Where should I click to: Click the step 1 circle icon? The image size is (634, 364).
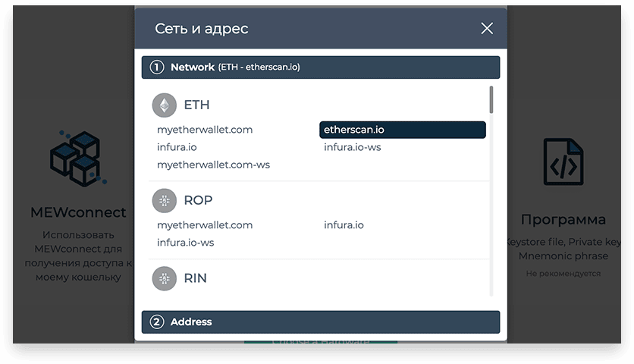[x=157, y=67]
